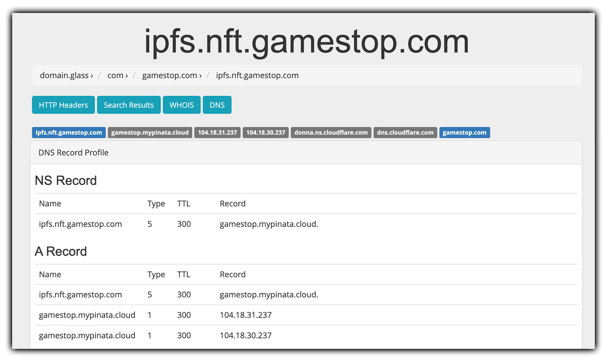This screenshot has width=607, height=364.
Task: Open the HTTP Headers button
Action: [x=63, y=105]
